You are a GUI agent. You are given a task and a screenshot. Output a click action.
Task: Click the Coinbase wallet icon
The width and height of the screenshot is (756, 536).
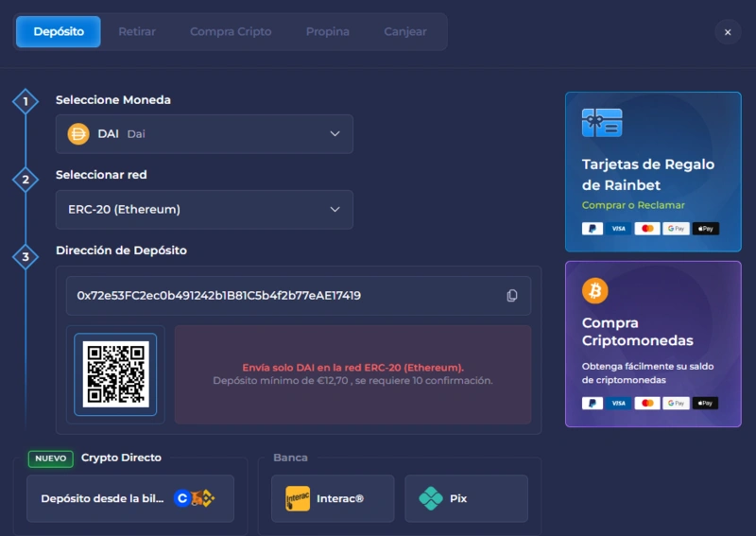[x=182, y=498]
